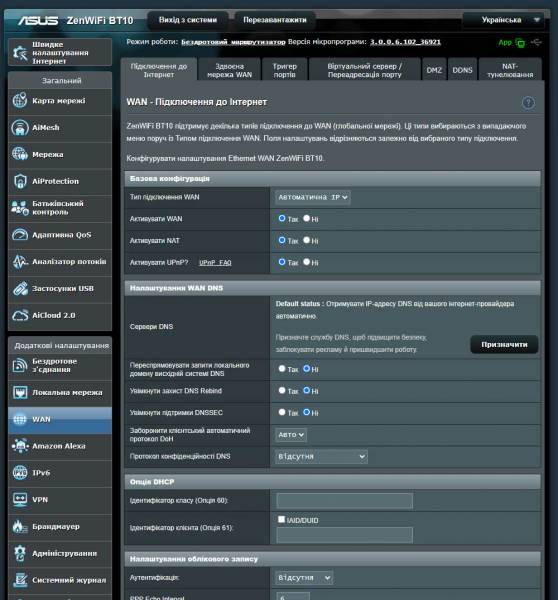Viewport: 558px width, 600px height.
Task: Set Активувати WAN to Так
Action: point(282,218)
